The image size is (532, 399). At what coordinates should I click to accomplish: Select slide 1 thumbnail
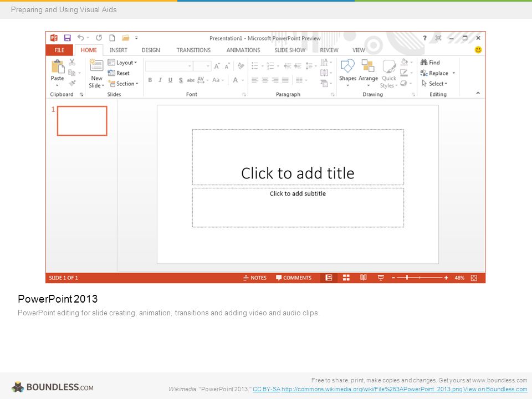point(82,121)
